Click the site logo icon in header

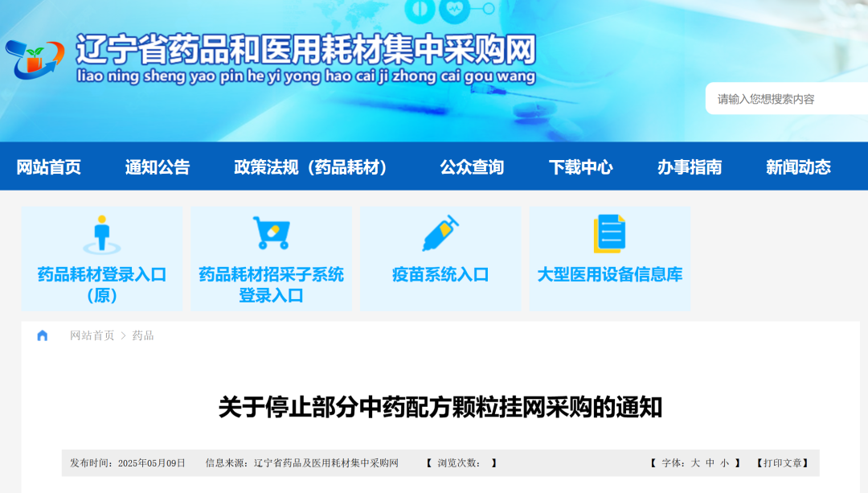click(x=35, y=60)
